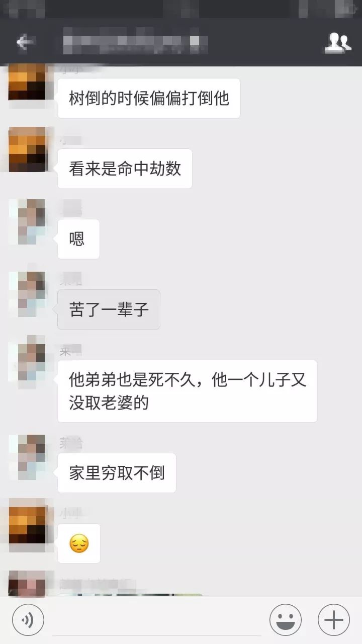
Task: Select the message starting 他弟弟也是死不久
Action: point(187,391)
